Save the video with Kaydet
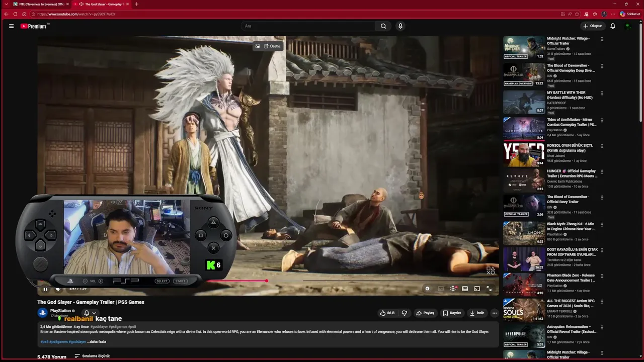Viewport: 644px width, 362px height. (x=451, y=313)
